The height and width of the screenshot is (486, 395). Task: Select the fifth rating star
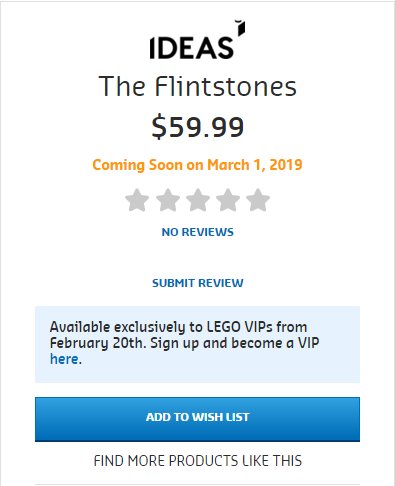point(258,200)
